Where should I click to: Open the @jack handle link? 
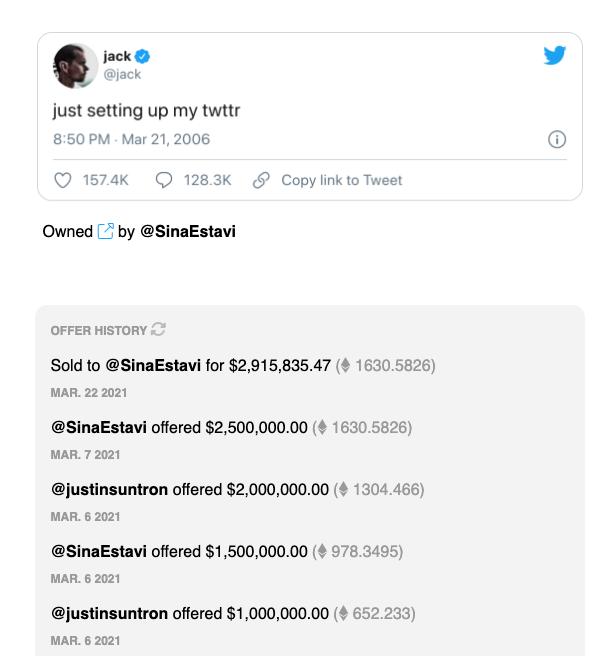122,74
